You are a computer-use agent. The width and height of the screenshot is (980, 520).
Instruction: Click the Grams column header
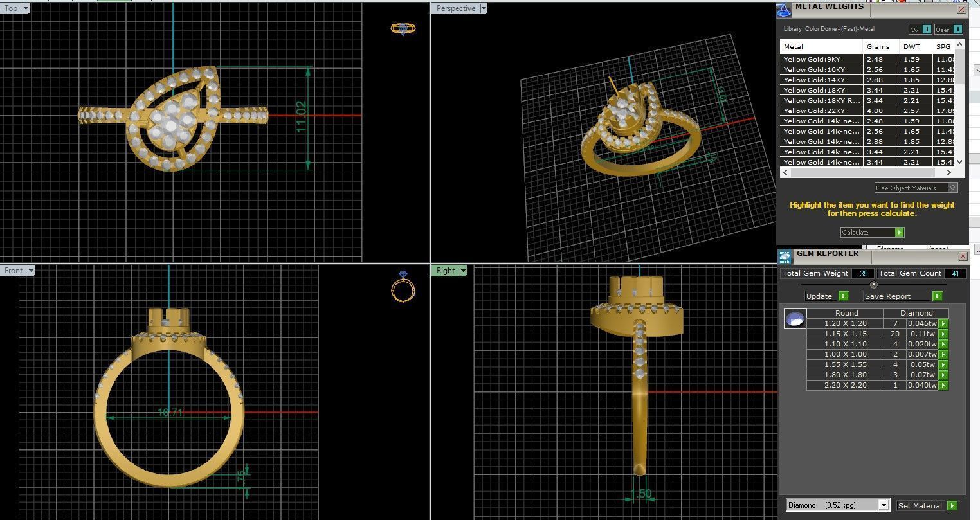pyautogui.click(x=881, y=46)
